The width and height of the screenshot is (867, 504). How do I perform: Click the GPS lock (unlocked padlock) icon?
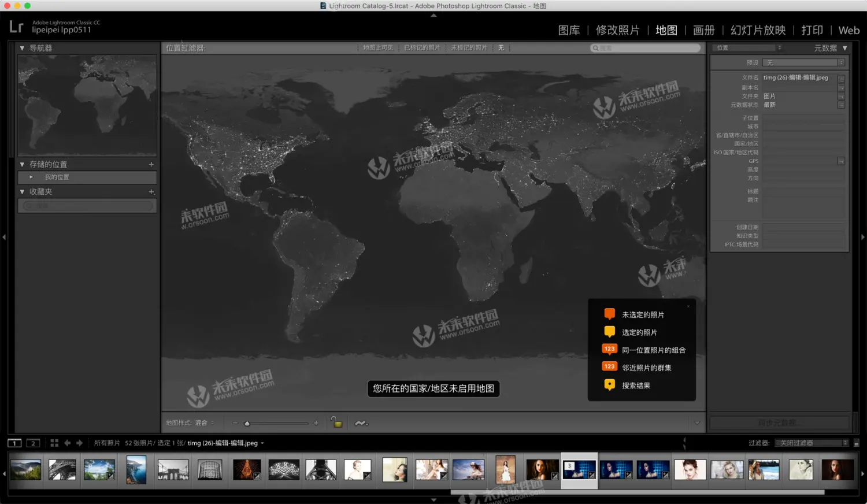336,423
